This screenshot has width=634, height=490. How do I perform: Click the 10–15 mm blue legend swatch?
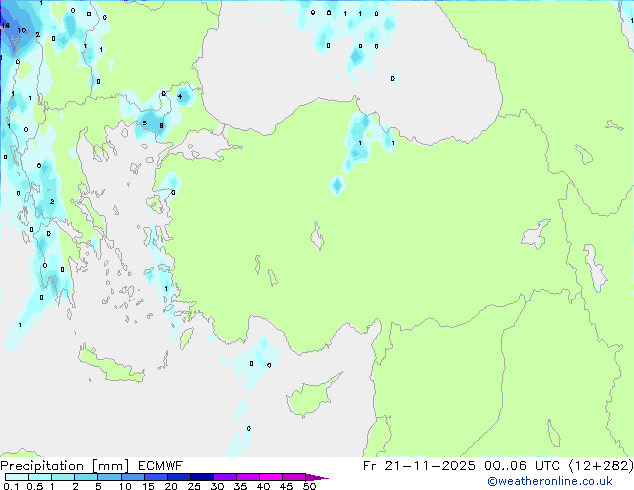click(x=133, y=477)
